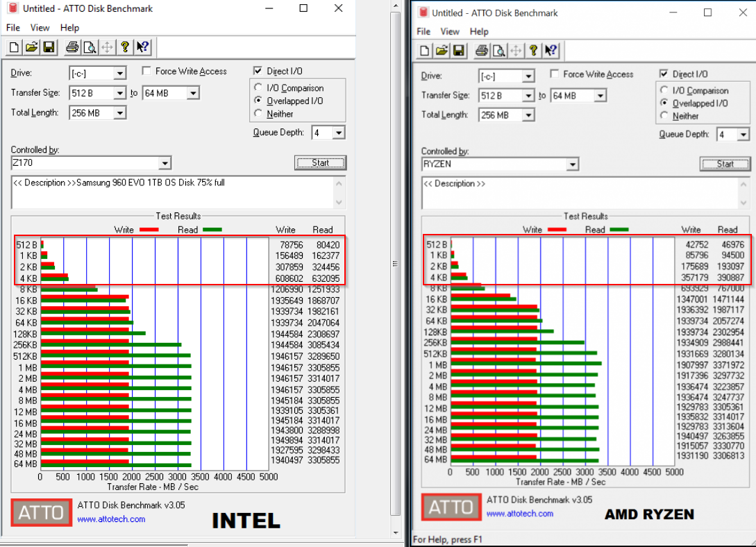The image size is (756, 547).
Task: Select Neither radio in Intel window
Action: pyautogui.click(x=258, y=114)
